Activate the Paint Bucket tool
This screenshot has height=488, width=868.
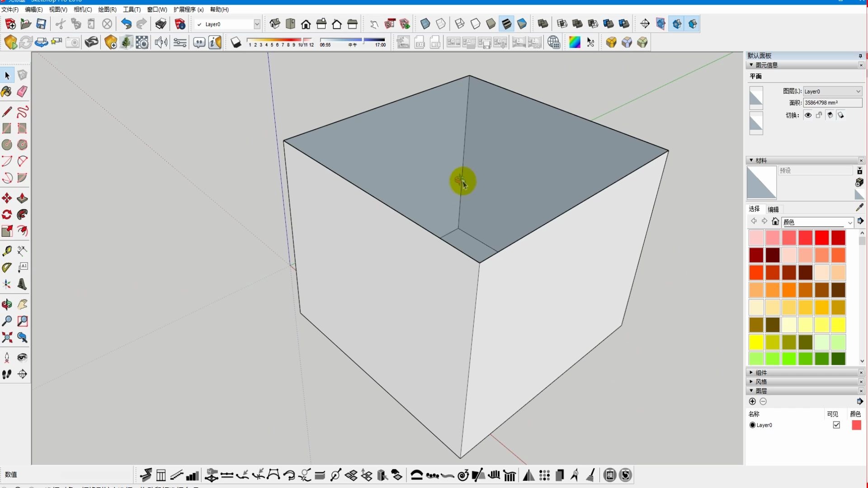(7, 92)
